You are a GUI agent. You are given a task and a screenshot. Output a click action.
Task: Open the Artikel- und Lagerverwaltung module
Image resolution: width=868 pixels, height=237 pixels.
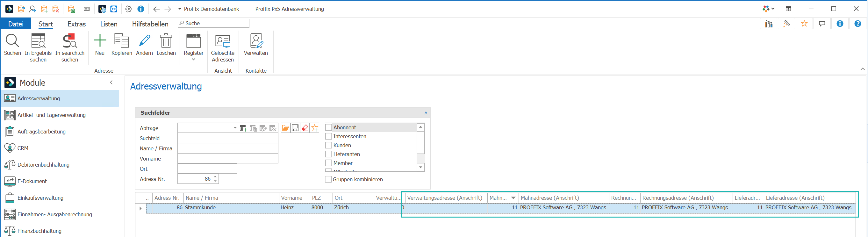pos(60,115)
